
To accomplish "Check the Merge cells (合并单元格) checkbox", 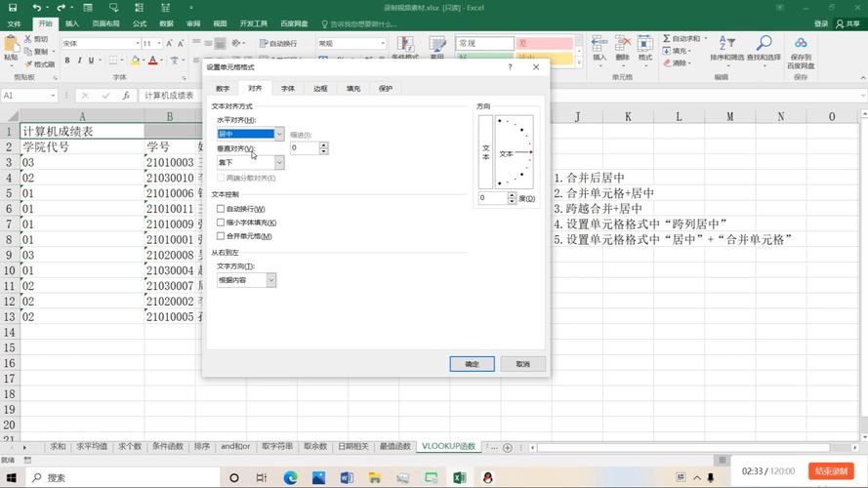I will point(221,236).
